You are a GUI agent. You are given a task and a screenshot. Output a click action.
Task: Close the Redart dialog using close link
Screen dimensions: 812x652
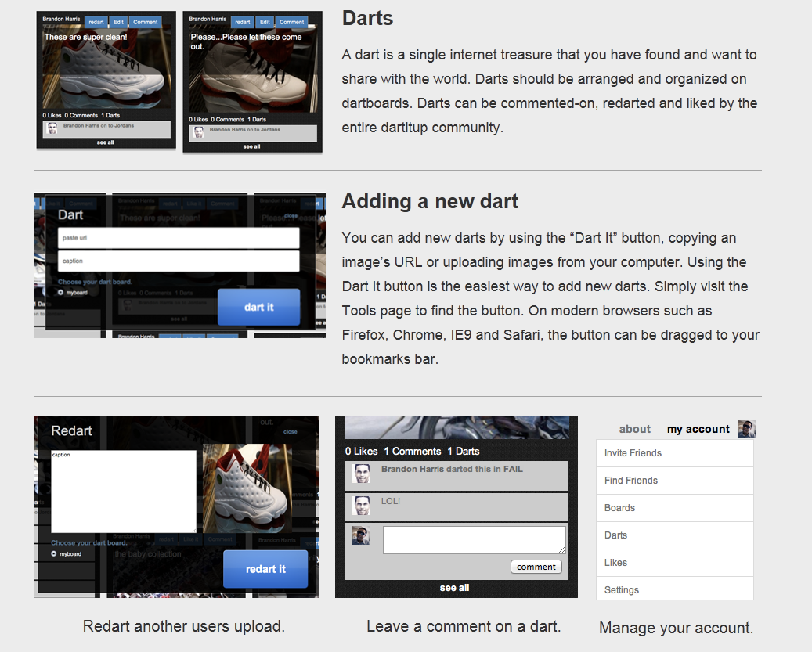(290, 431)
